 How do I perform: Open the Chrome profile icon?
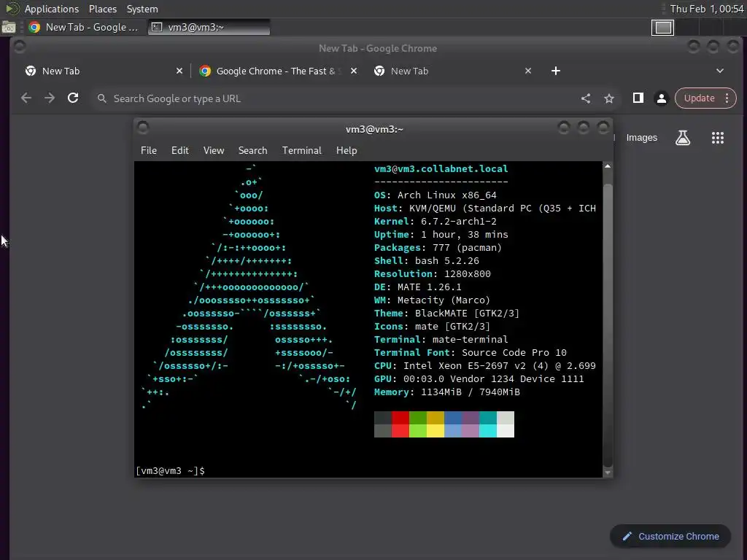pyautogui.click(x=661, y=98)
